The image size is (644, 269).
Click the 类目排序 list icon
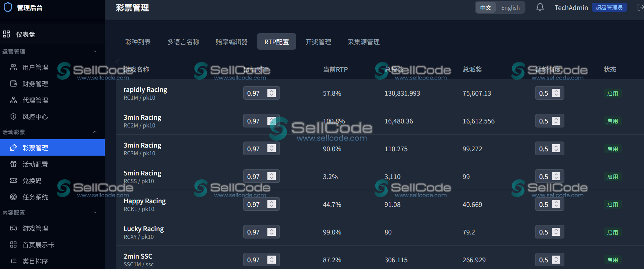[x=13, y=261]
